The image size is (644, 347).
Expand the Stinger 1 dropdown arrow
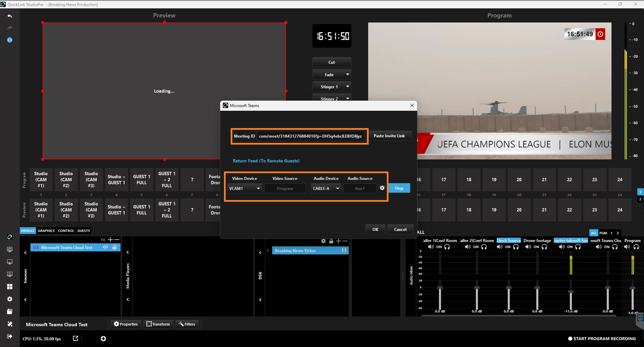click(348, 86)
